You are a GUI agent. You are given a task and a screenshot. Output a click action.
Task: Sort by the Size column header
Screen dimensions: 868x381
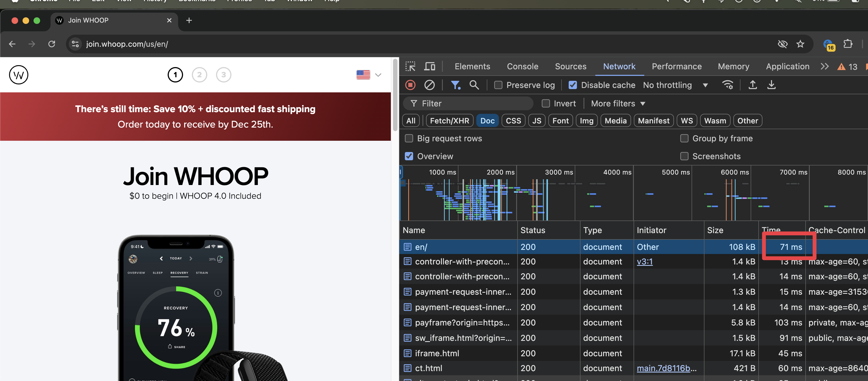[731, 230]
